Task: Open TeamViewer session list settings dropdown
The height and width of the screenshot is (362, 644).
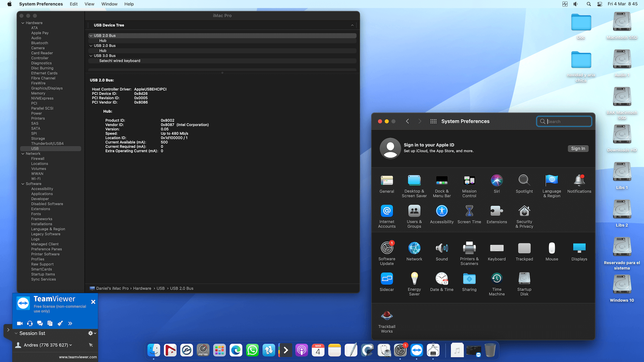Action: point(92,333)
